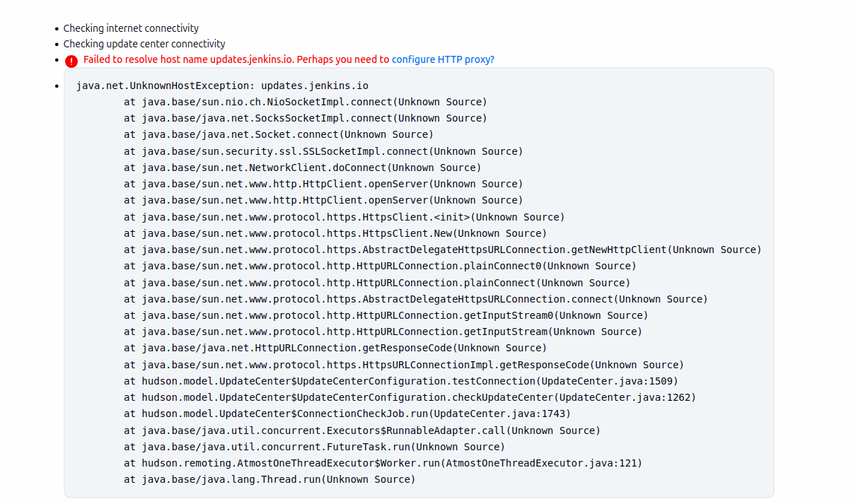Click the FutureTask.run stack line
Viewport: 856px width, 504px height.
pyautogui.click(x=315, y=447)
